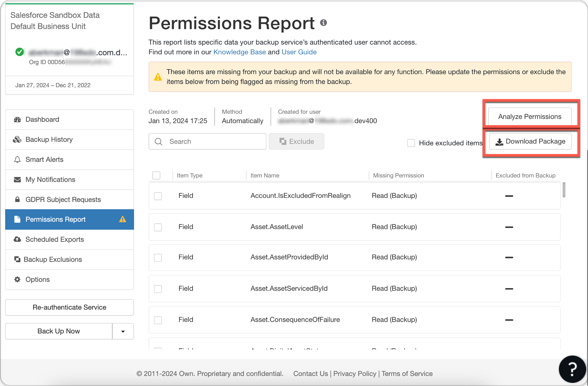Screen dimensions: 588x386
Task: Enable the Hide excluded items checkbox
Action: coord(411,143)
